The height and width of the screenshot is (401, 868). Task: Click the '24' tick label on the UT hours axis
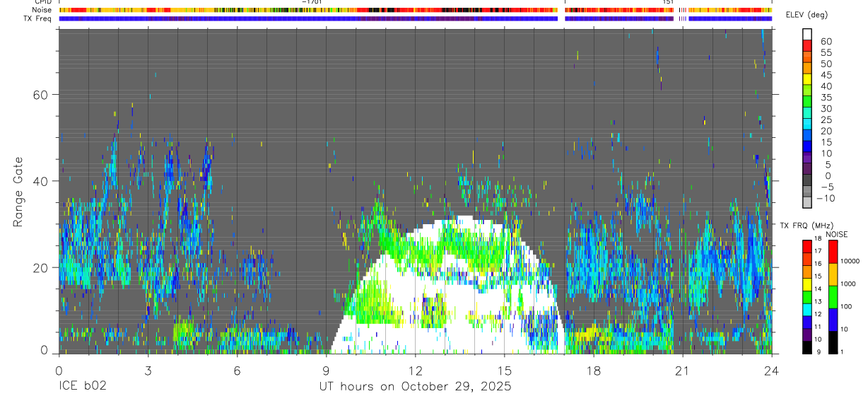point(772,370)
